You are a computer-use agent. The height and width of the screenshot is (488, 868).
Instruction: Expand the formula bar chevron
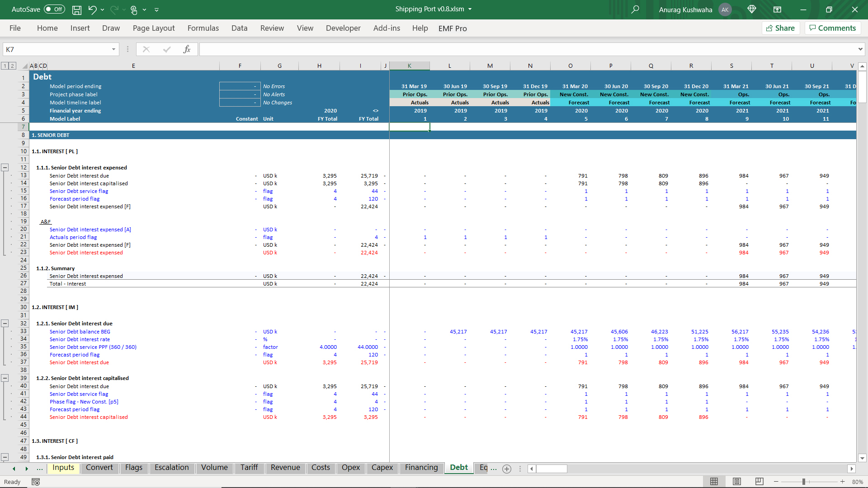(860, 49)
